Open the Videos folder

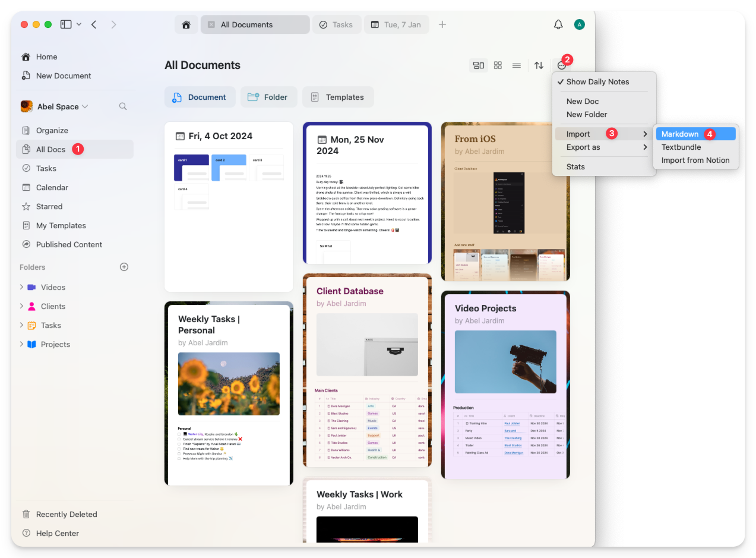[x=53, y=288]
